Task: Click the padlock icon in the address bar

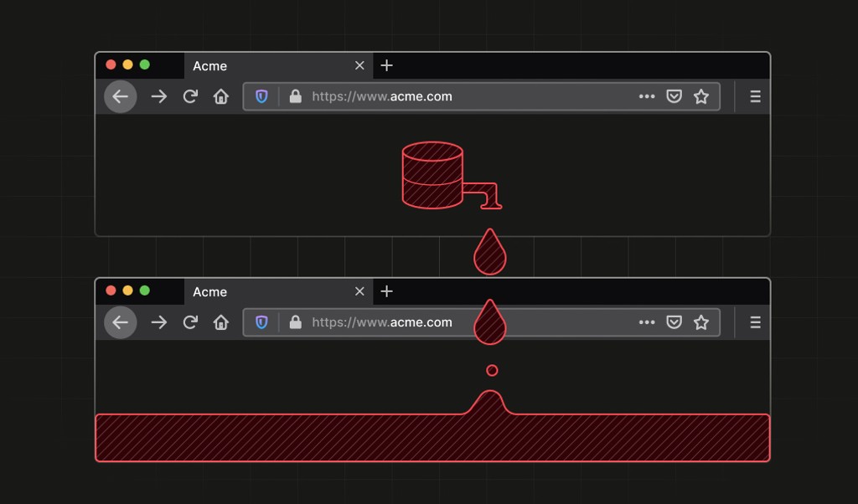Action: [x=295, y=96]
